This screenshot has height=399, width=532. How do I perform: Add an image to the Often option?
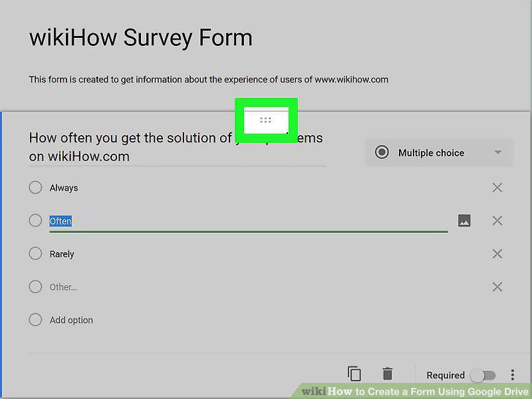464,221
